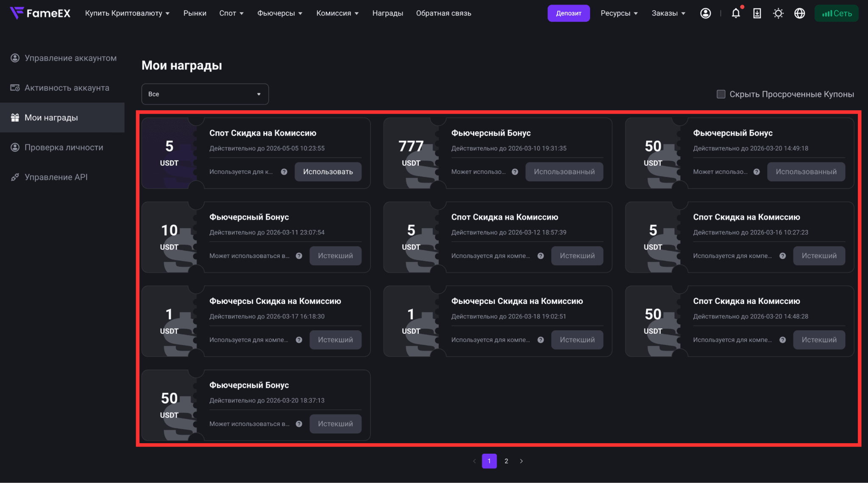Select current pagination page 1

(x=489, y=461)
